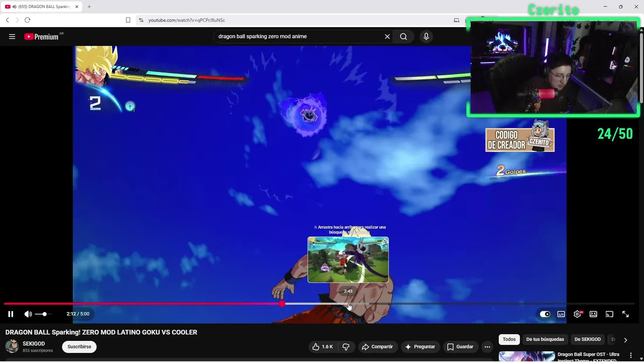Click video title DRAGON BALL Sparking! ZERO MOD

point(101,332)
